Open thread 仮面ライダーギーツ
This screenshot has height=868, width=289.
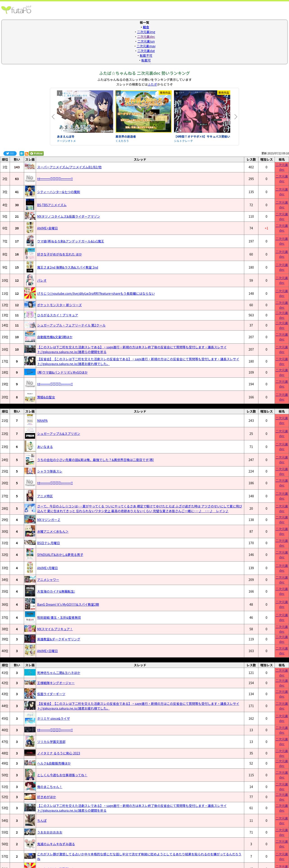51,694
